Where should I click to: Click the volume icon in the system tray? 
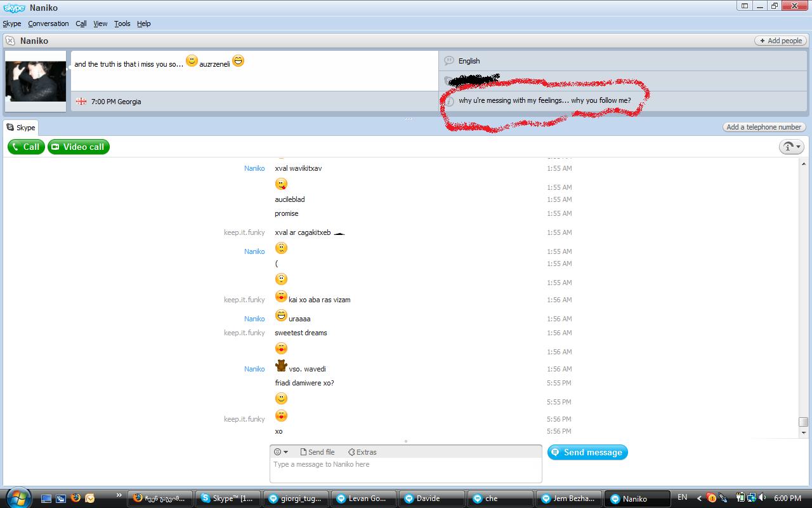click(x=762, y=498)
